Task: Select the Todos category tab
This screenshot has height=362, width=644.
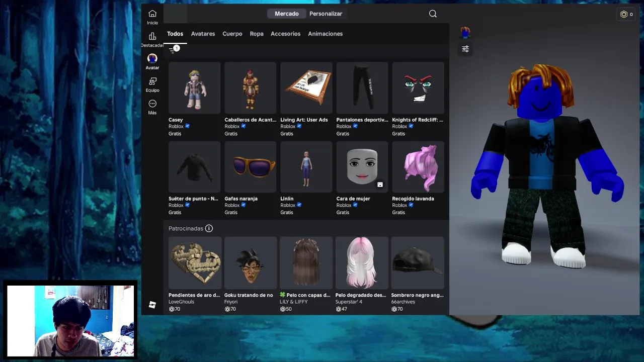Action: pyautogui.click(x=175, y=34)
